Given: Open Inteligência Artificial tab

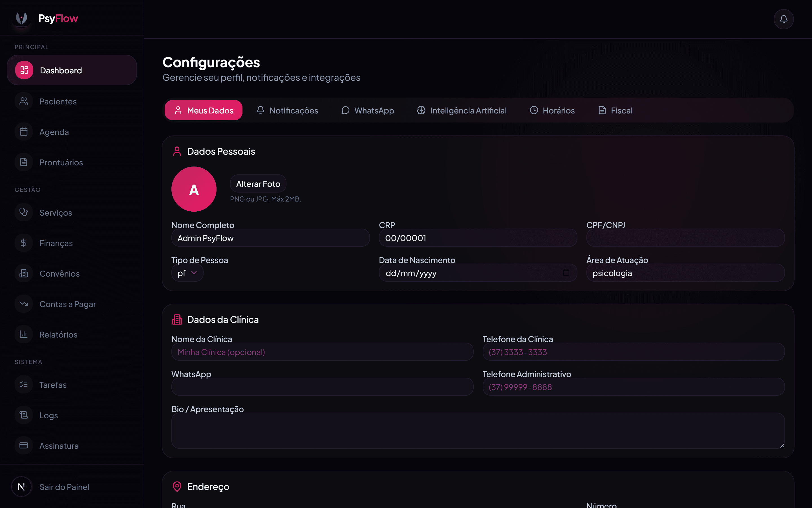Looking at the screenshot, I should (462, 110).
